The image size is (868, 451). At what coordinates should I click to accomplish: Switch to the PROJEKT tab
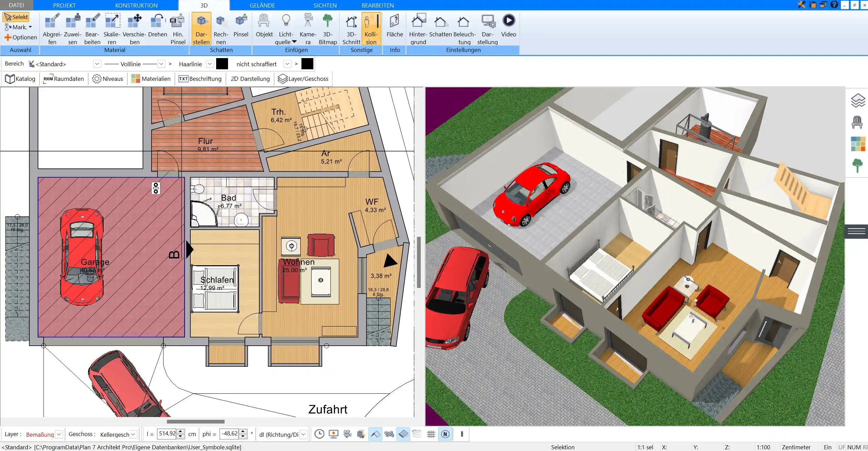(x=64, y=5)
